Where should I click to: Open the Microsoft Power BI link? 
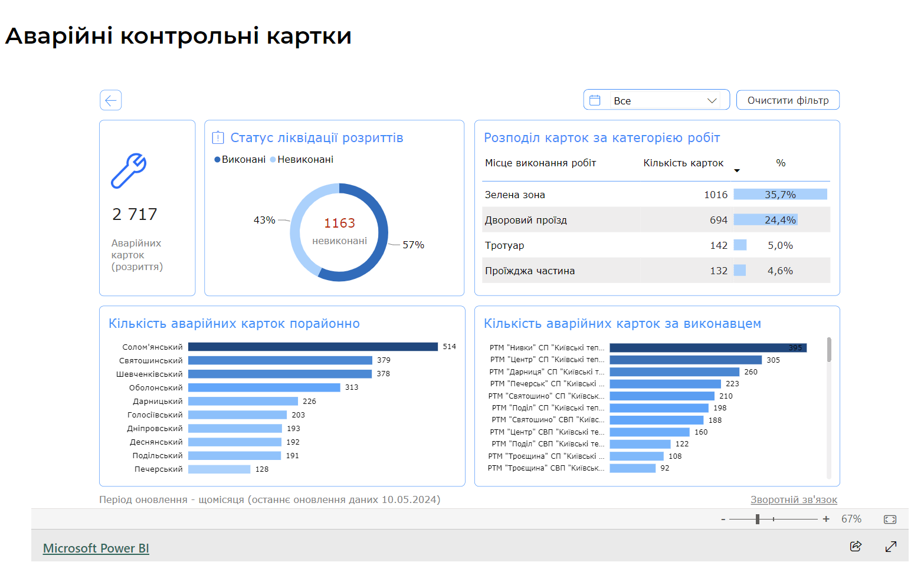pyautogui.click(x=96, y=548)
